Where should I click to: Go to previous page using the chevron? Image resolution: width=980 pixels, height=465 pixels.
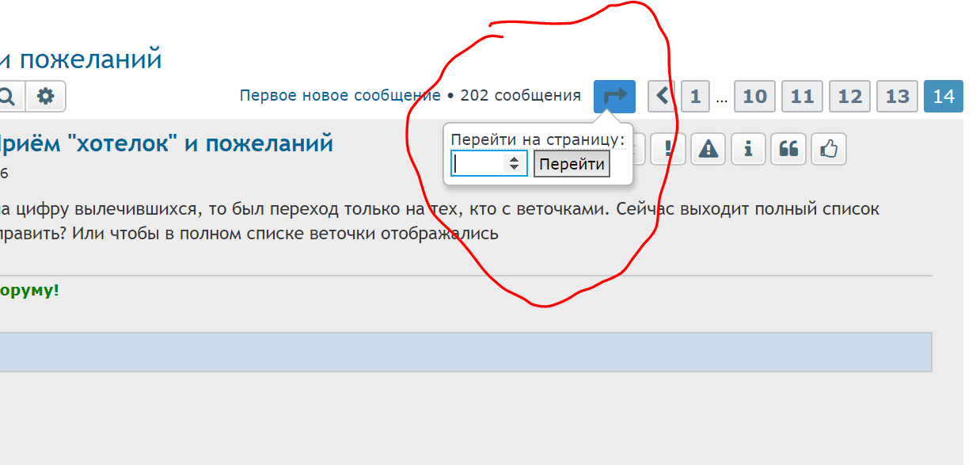(x=662, y=97)
